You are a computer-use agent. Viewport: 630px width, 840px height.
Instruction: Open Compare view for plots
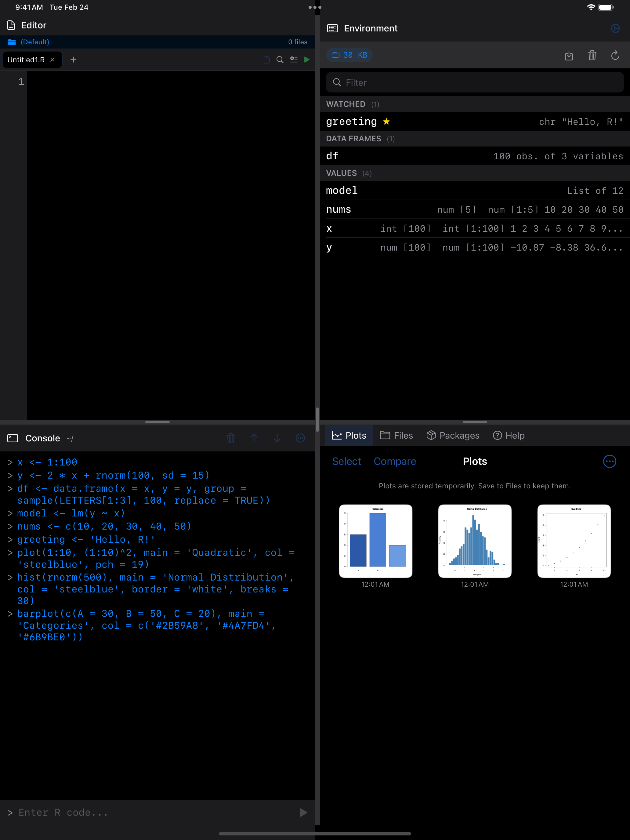coord(395,461)
